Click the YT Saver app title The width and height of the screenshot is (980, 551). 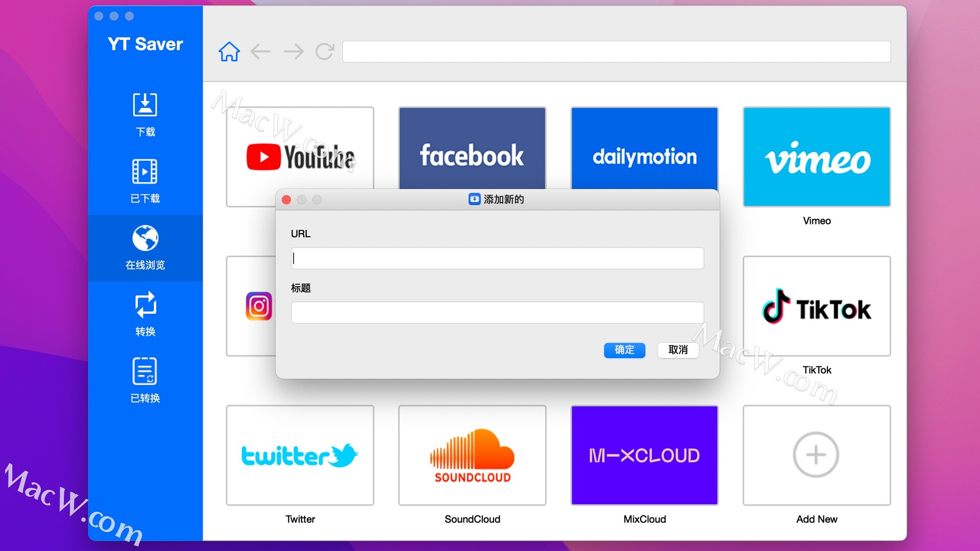tap(145, 44)
